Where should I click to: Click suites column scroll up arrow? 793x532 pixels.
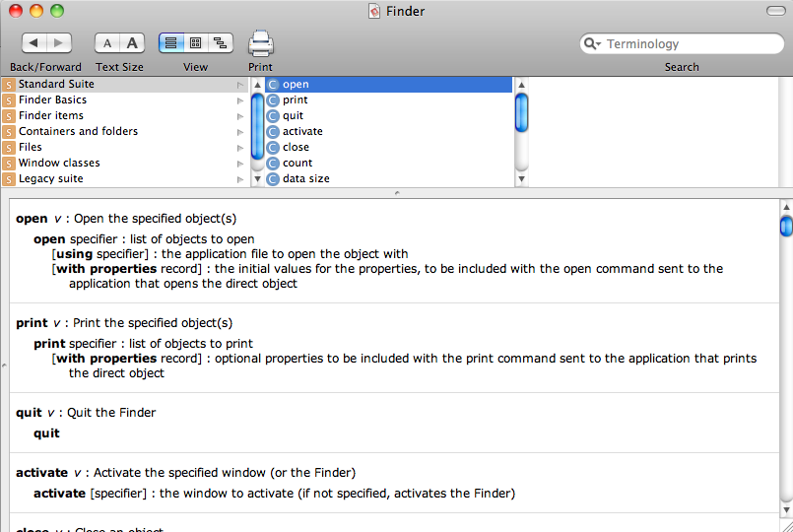coord(257,85)
